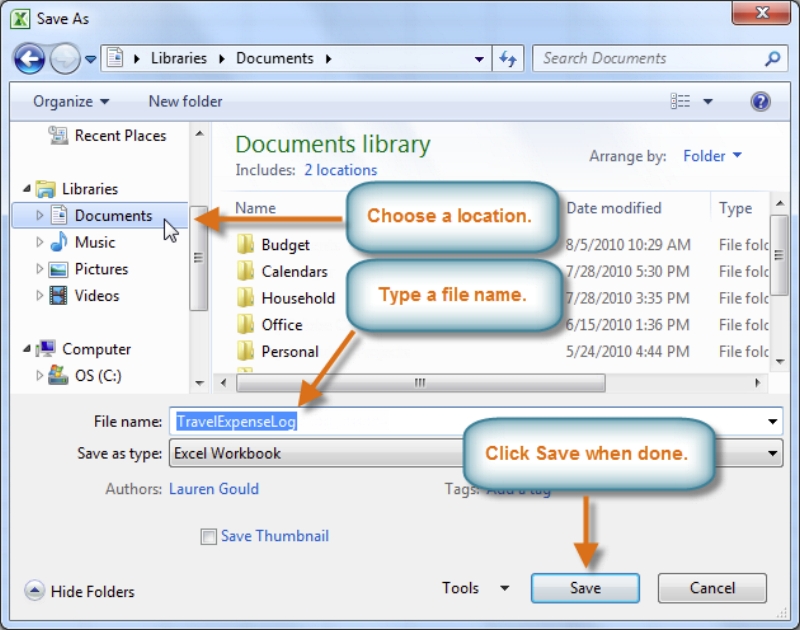
Task: Enable the Save Thumbnail checkbox
Action: pyautogui.click(x=208, y=536)
